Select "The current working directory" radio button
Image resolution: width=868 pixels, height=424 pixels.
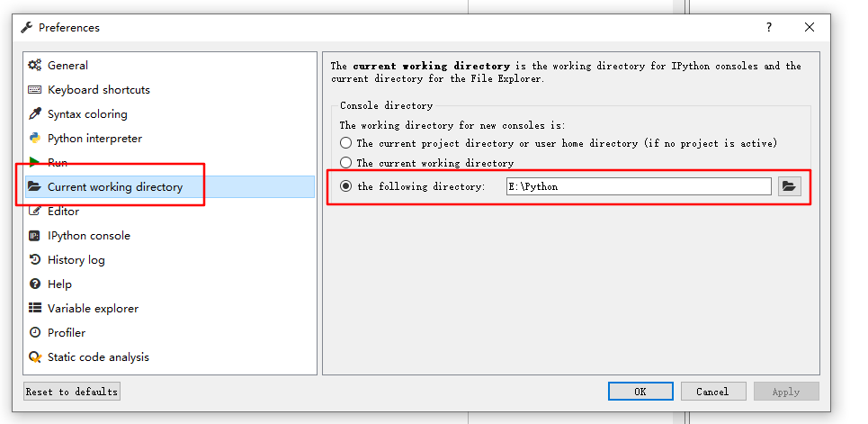tap(346, 162)
